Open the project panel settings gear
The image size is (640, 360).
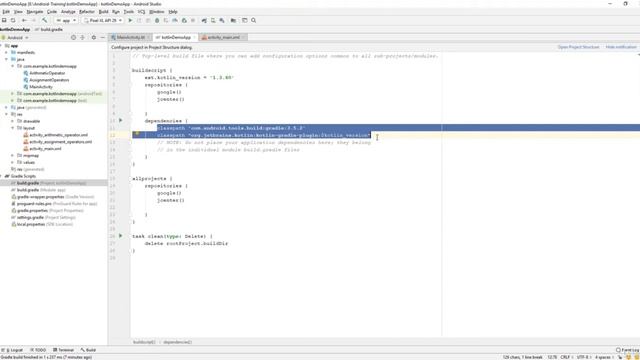click(93, 38)
